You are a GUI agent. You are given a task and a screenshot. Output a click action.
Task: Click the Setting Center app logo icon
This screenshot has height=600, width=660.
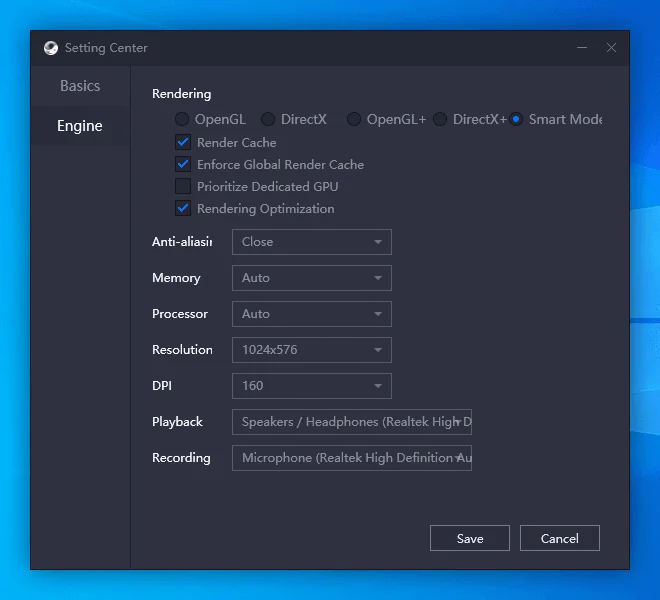pyautogui.click(x=51, y=48)
